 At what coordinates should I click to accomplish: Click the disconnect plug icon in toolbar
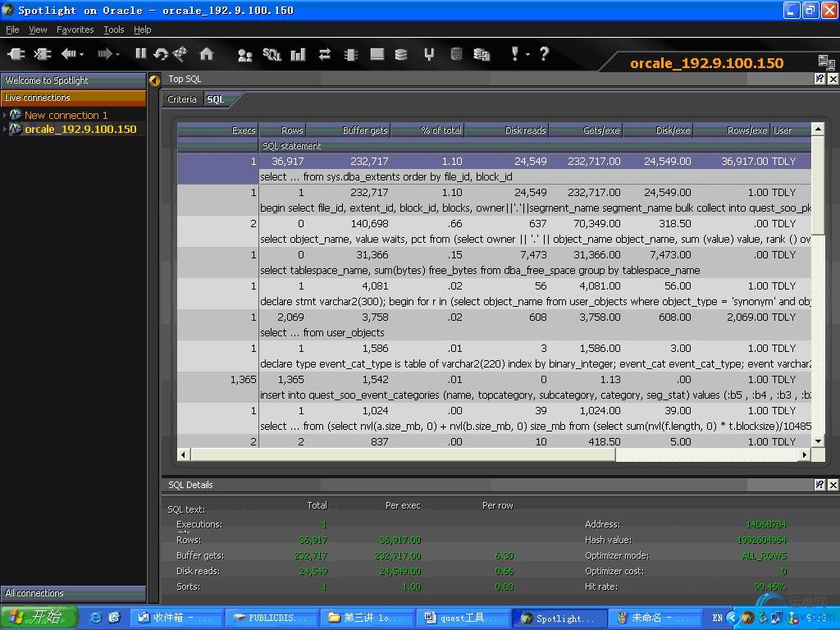coord(42,53)
